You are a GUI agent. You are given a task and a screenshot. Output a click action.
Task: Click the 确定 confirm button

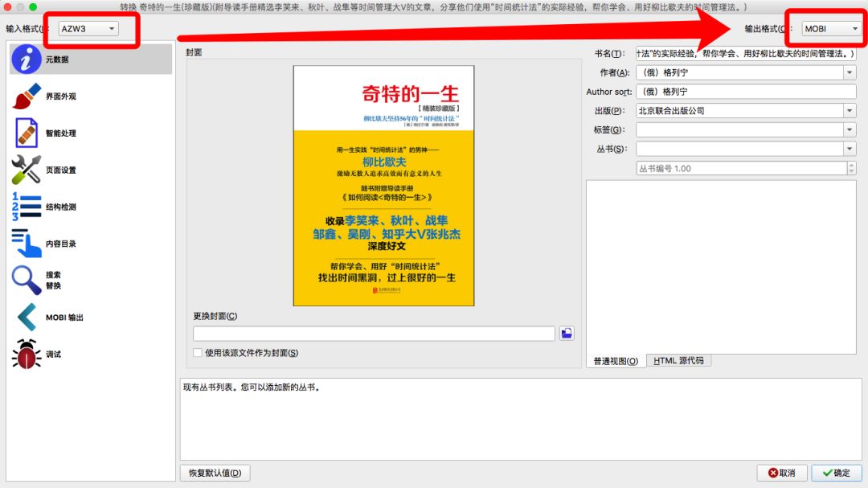[x=836, y=473]
